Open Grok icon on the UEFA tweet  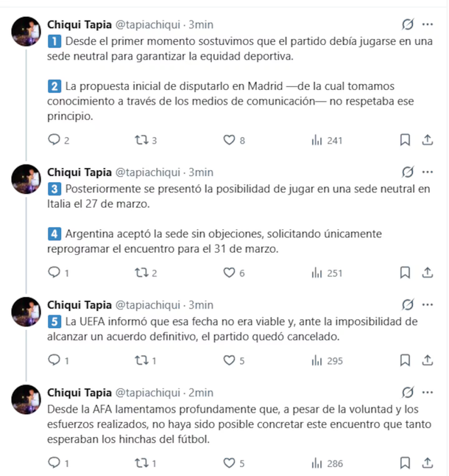click(407, 304)
